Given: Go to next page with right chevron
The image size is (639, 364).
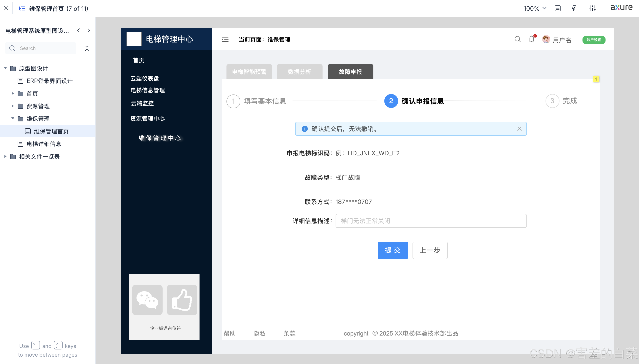Looking at the screenshot, I should coord(89,30).
